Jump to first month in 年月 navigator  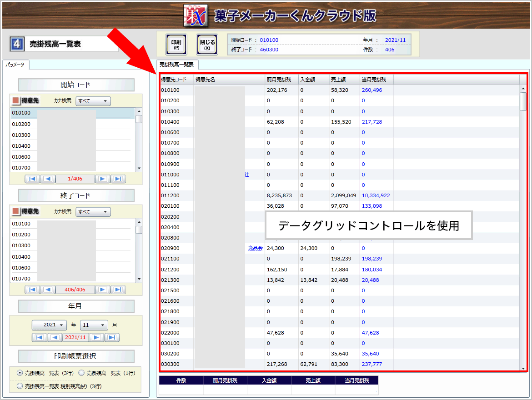[x=40, y=338]
